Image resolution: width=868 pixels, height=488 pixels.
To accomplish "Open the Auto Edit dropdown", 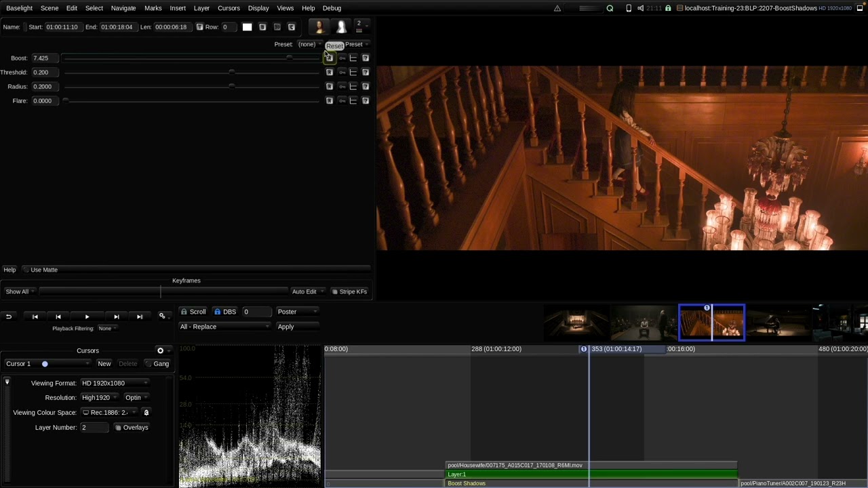I will click(307, 291).
